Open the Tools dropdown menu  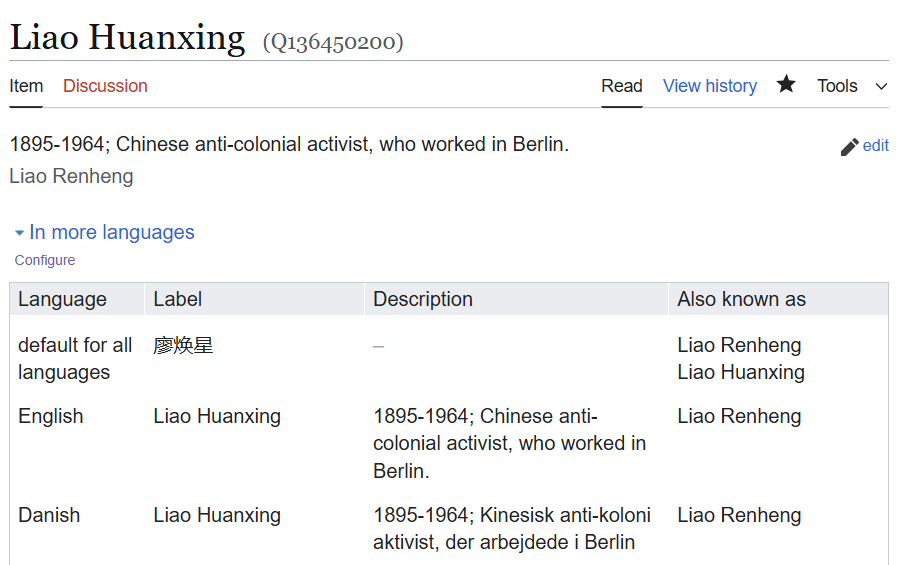click(x=851, y=86)
